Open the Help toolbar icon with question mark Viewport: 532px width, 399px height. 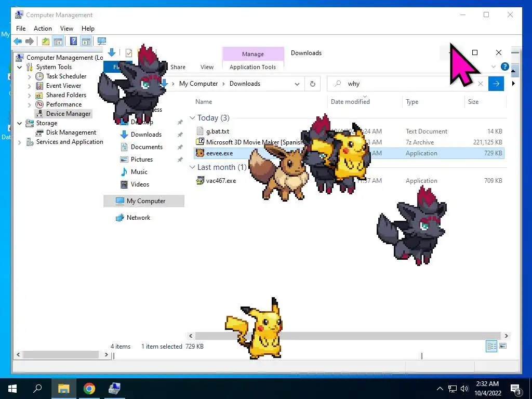[73, 42]
